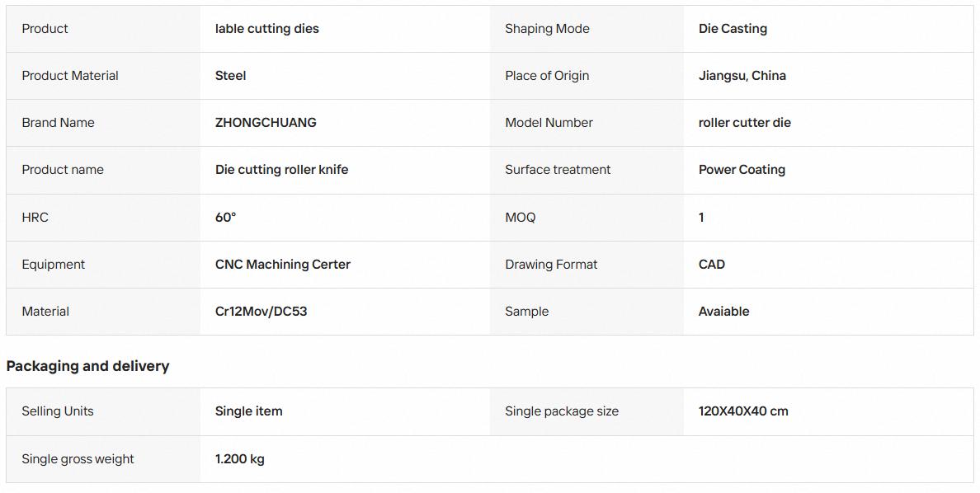Select the CNC Machining Certer value
The image size is (980, 493).
click(282, 265)
